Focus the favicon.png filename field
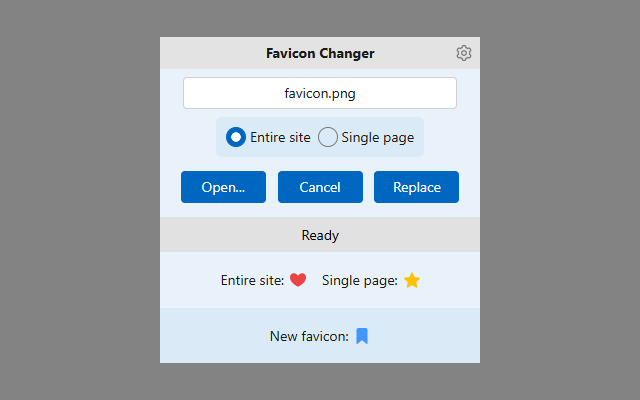The height and width of the screenshot is (400, 640). click(320, 93)
